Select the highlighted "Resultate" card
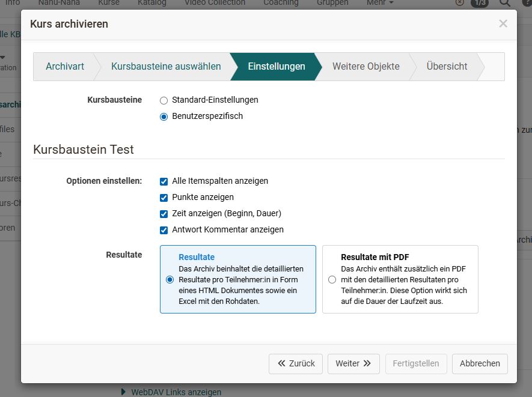 (x=237, y=279)
